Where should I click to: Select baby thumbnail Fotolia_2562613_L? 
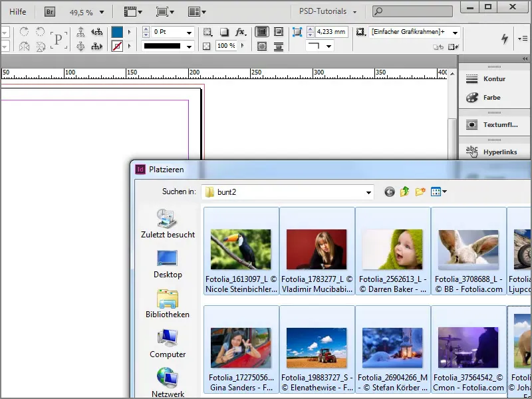point(392,251)
